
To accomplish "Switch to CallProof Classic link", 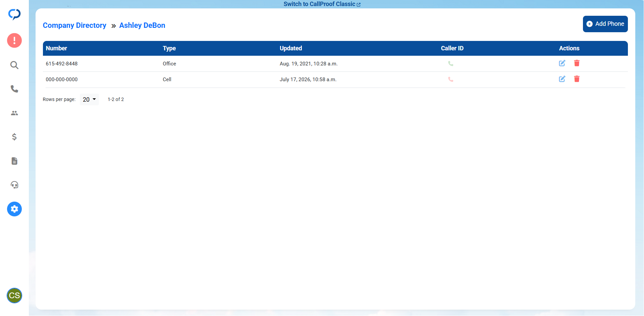I will coord(322,4).
